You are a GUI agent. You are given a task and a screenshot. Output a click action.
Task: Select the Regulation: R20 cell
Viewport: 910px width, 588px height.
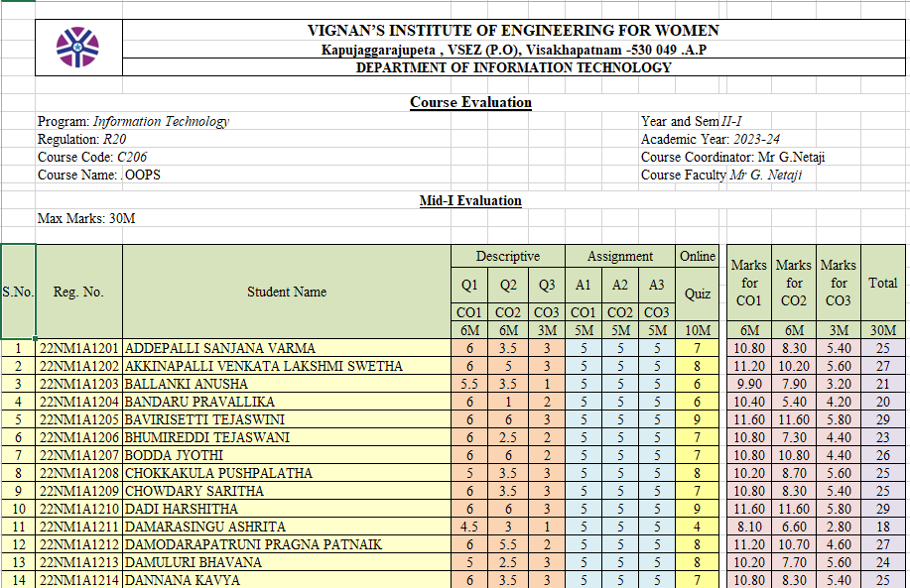click(x=81, y=139)
